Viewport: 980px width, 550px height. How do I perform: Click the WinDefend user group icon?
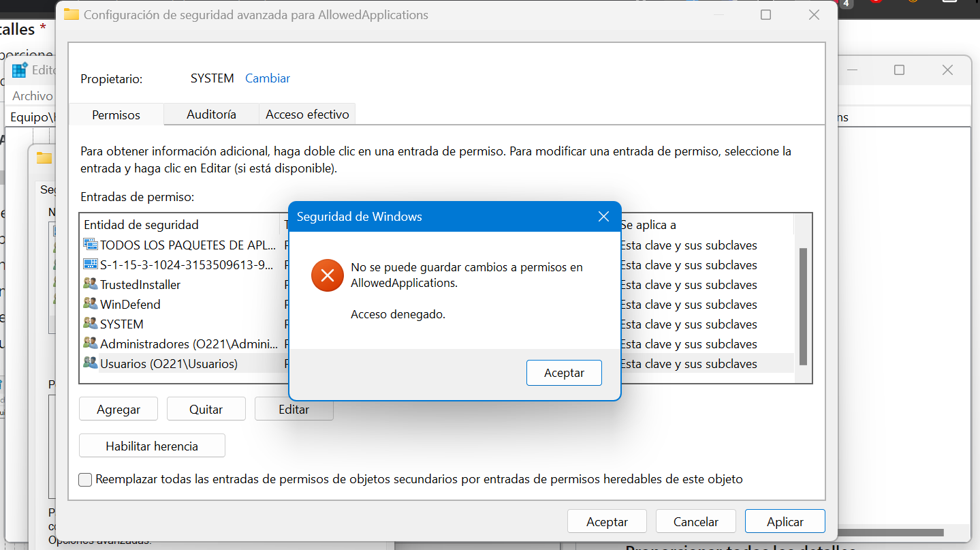coord(91,303)
